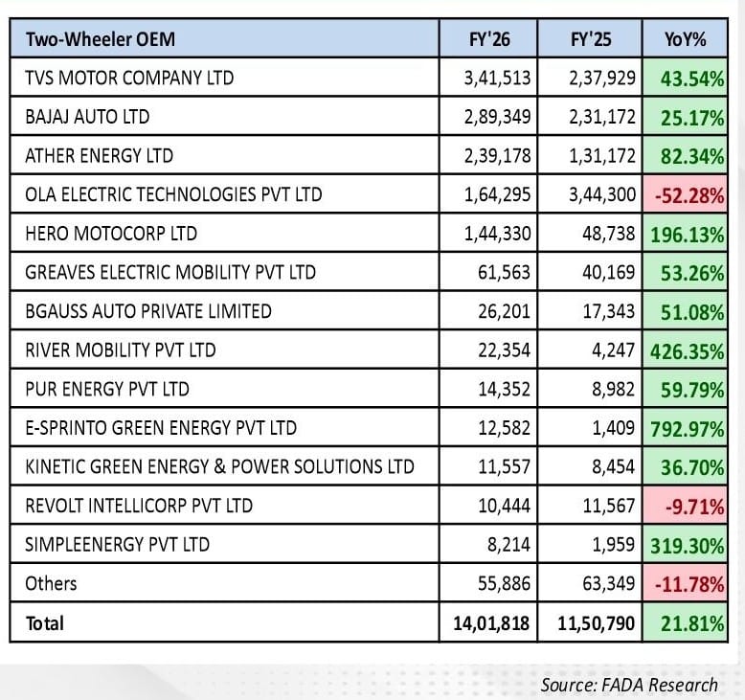
Task: Select the FY'26 column header
Action: coord(488,39)
